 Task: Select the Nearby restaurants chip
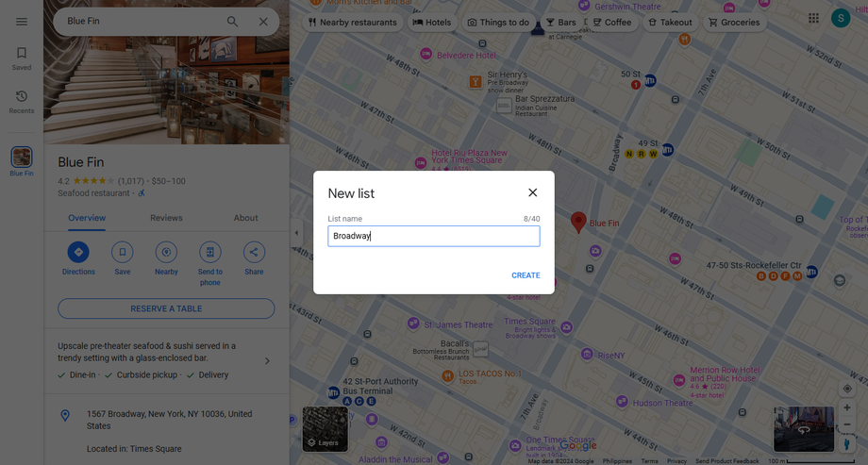(x=353, y=22)
